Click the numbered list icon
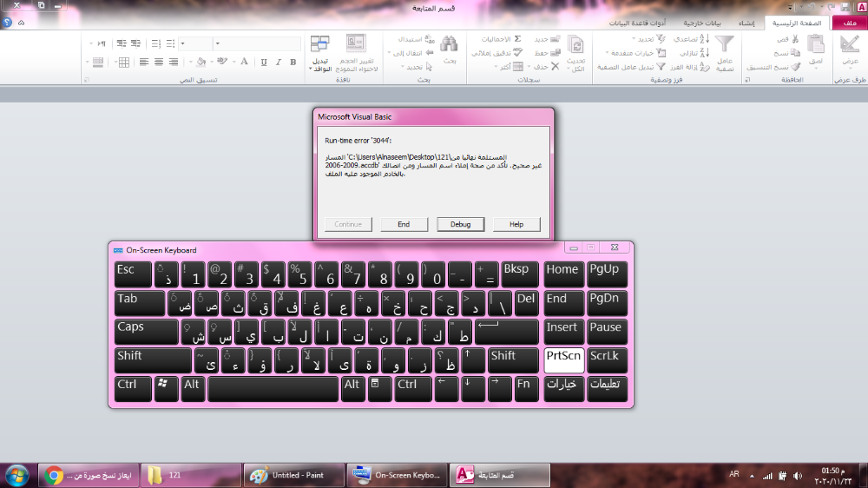This screenshot has width=868, height=488. click(156, 43)
